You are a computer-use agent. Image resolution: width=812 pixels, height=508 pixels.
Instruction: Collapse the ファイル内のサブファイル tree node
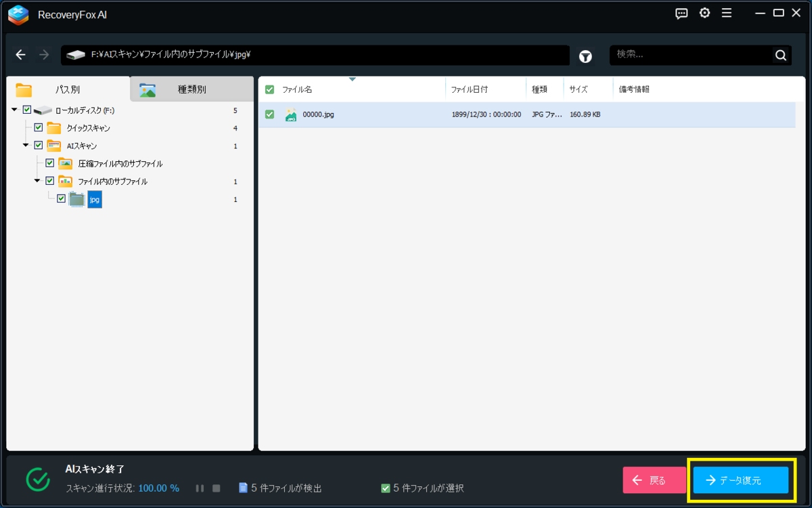[38, 181]
